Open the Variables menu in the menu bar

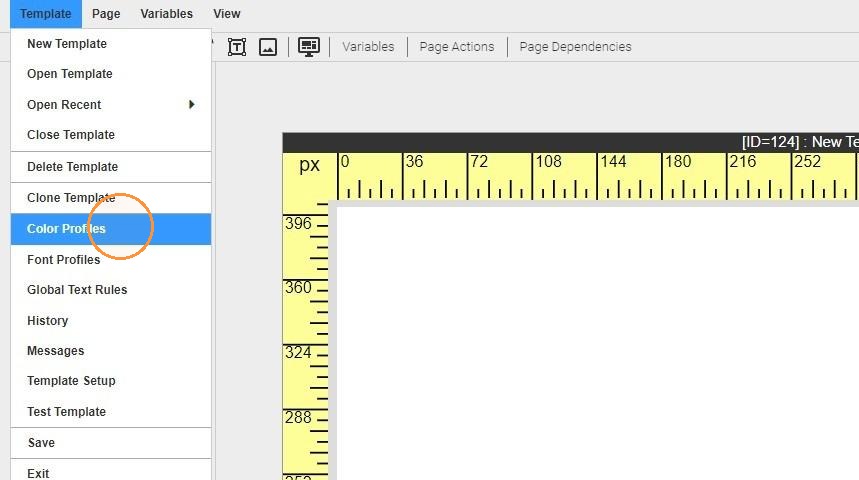pos(167,14)
